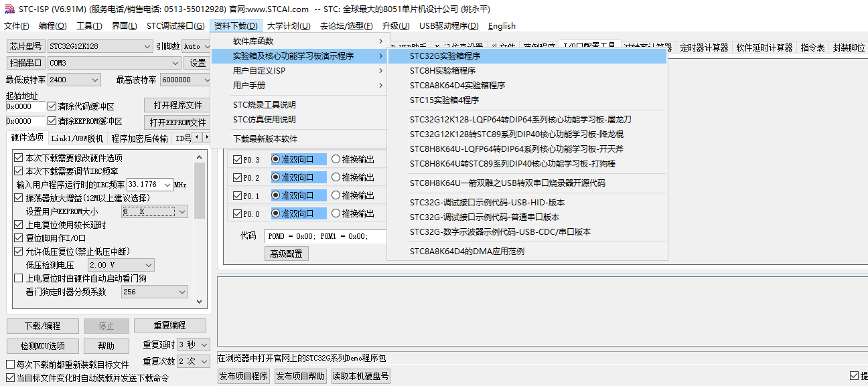The height and width of the screenshot is (386, 868).
Task: Toggle 振荡器放大增益 checkbox
Action: (18, 198)
